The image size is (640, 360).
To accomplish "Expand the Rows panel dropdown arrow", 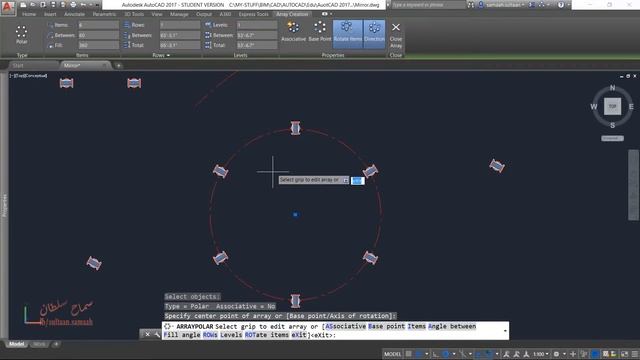I will pyautogui.click(x=168, y=55).
